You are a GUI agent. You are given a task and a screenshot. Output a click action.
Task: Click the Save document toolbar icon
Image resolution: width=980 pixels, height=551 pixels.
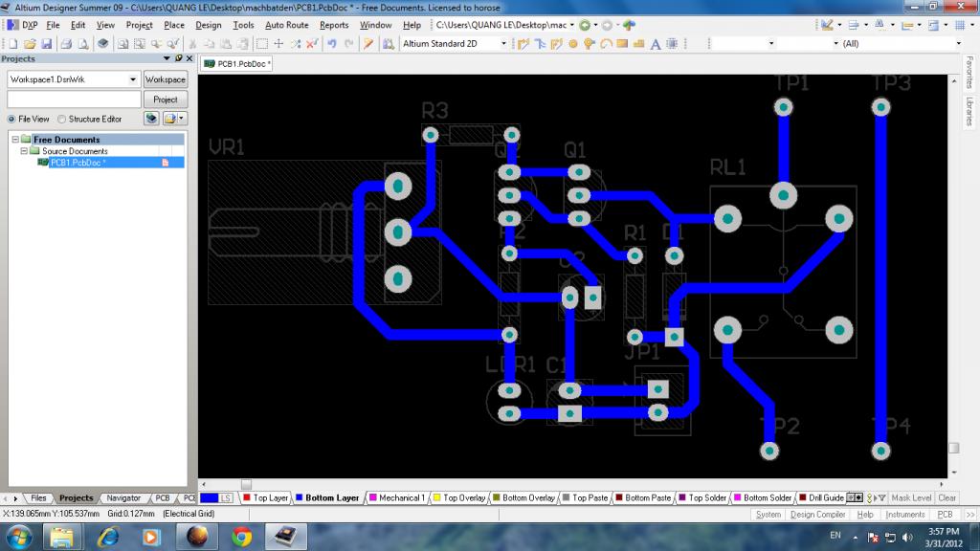(45, 44)
